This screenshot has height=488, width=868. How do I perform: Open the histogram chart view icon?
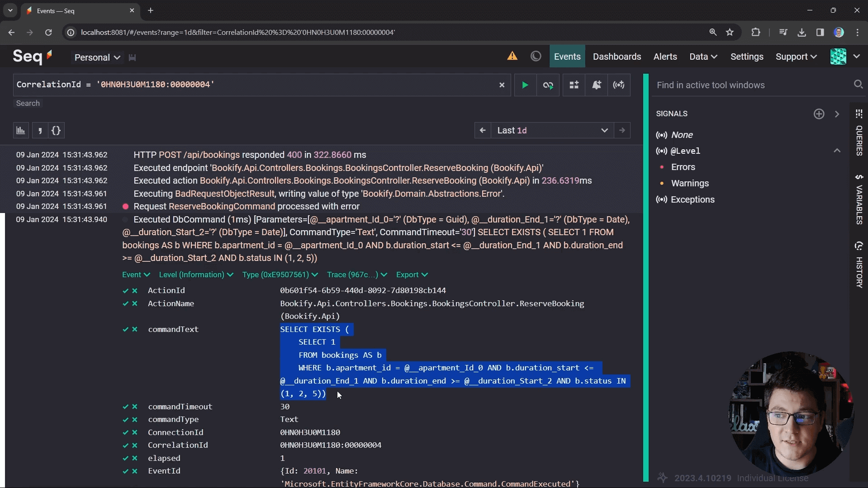(x=21, y=131)
